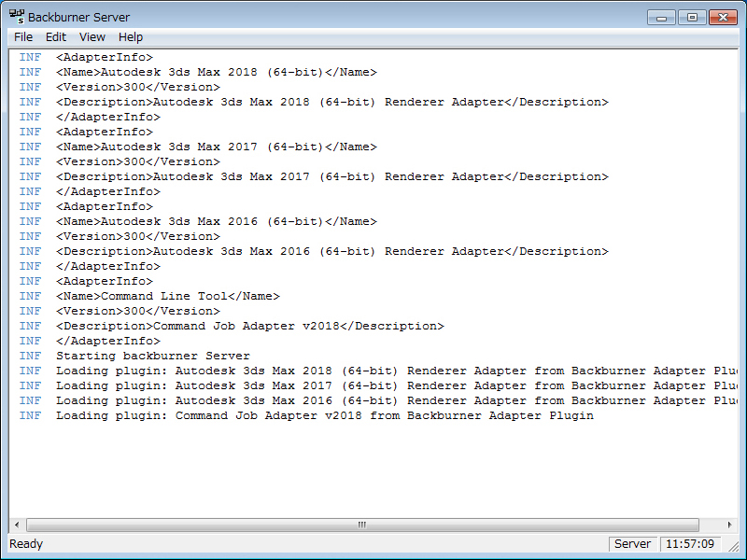Click the 3ds Max 2017 Renderer Adapter description line
Screen dimensions: 747x560
point(332,176)
